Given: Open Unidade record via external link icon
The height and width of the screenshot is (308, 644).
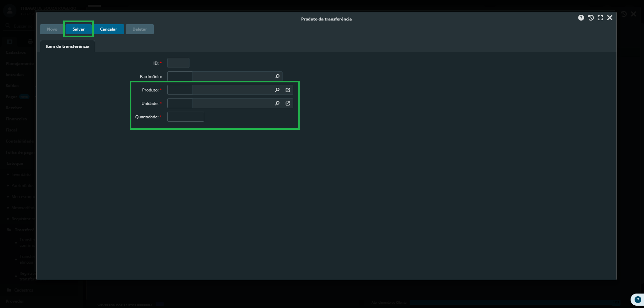Looking at the screenshot, I should [288, 103].
